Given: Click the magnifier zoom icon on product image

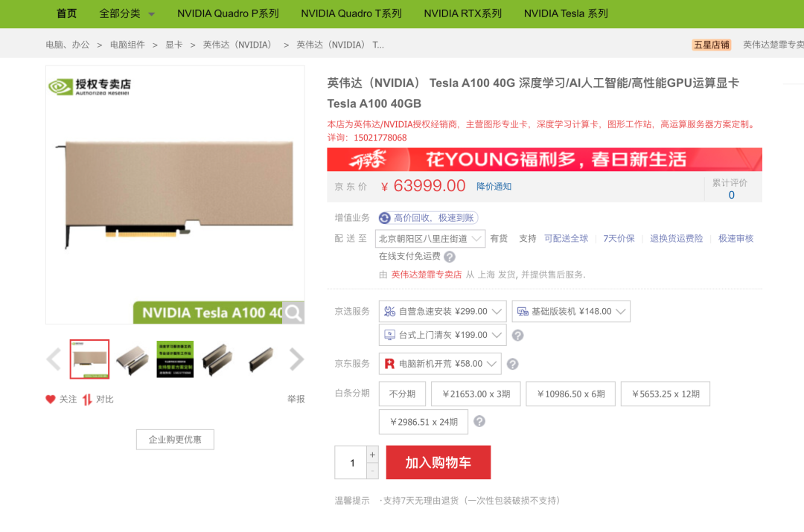Looking at the screenshot, I should (294, 313).
